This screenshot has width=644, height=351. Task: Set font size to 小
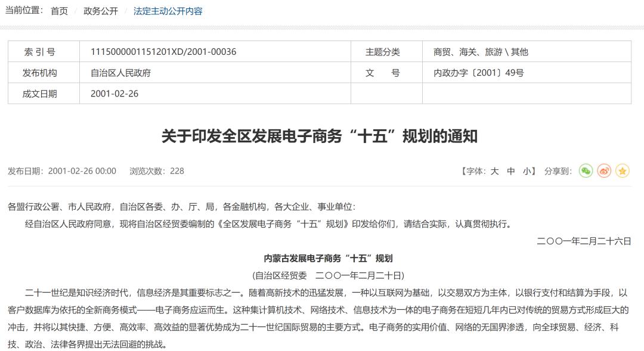point(527,171)
